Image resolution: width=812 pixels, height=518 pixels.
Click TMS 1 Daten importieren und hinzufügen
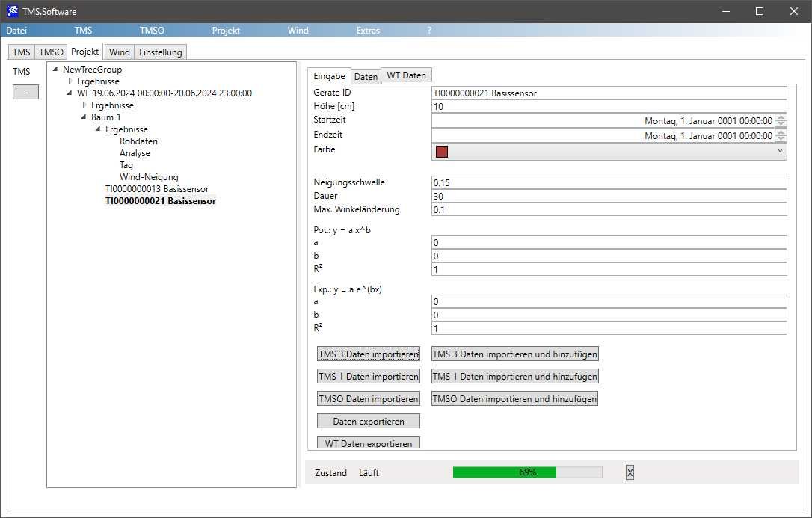tap(514, 376)
